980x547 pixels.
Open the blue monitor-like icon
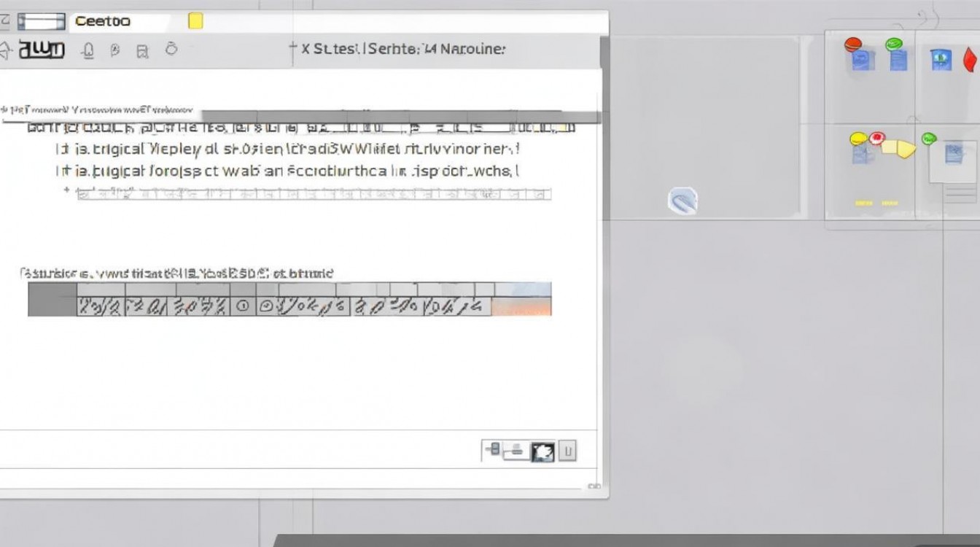(941, 59)
